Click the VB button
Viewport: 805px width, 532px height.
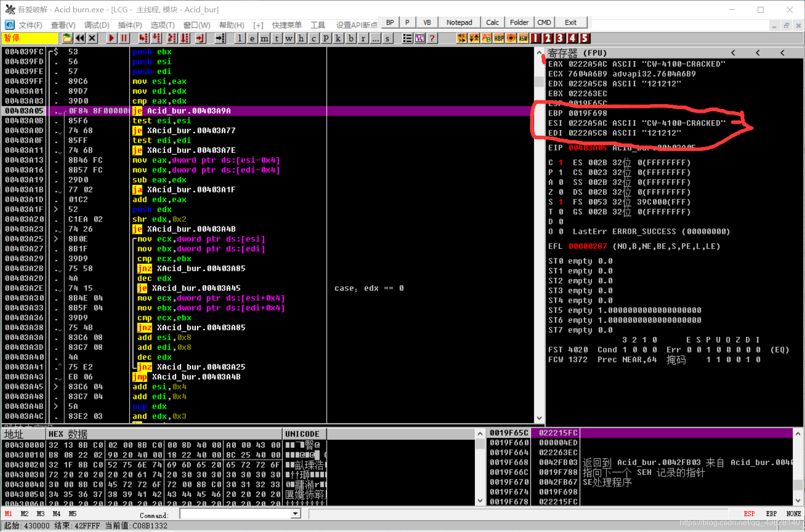(427, 22)
